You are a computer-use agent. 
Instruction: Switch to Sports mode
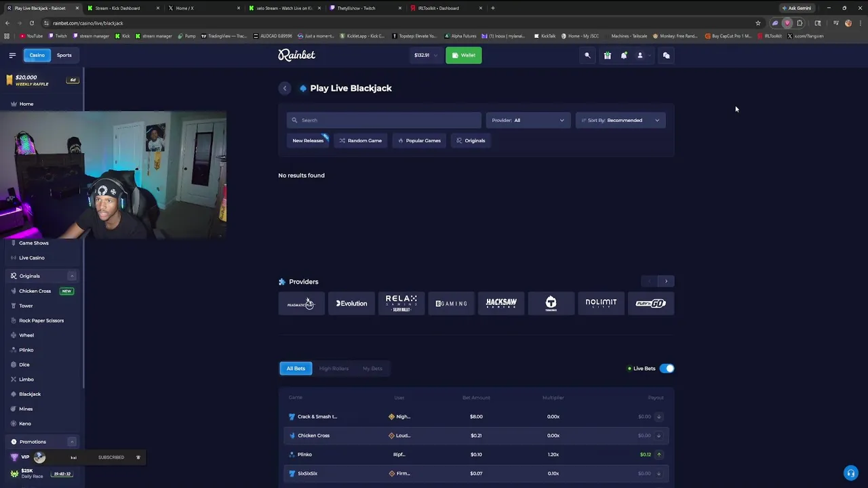[x=64, y=55]
